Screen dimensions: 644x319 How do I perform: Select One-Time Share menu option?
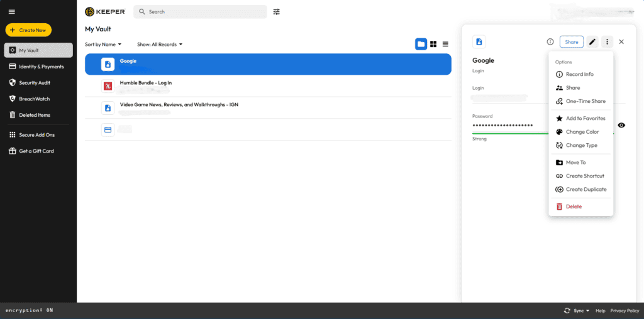click(x=580, y=101)
